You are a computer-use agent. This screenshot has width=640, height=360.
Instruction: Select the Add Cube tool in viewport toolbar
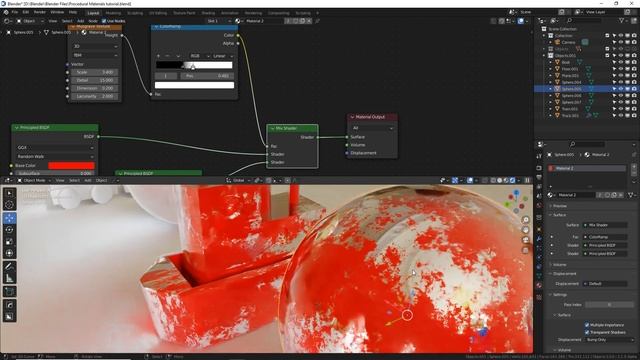9,292
